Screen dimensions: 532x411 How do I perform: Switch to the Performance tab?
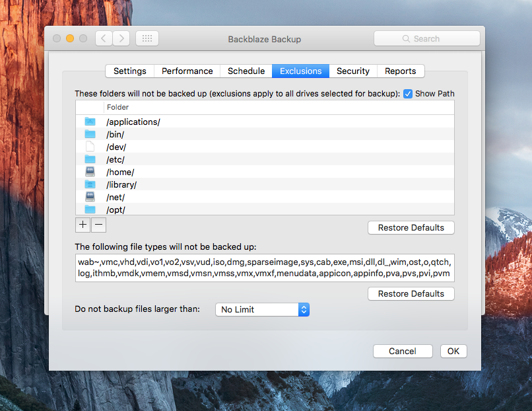click(x=187, y=71)
